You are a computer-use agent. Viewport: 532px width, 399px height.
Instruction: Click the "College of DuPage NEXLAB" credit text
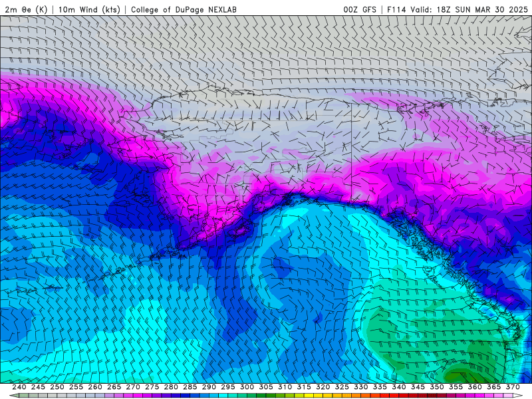point(184,9)
